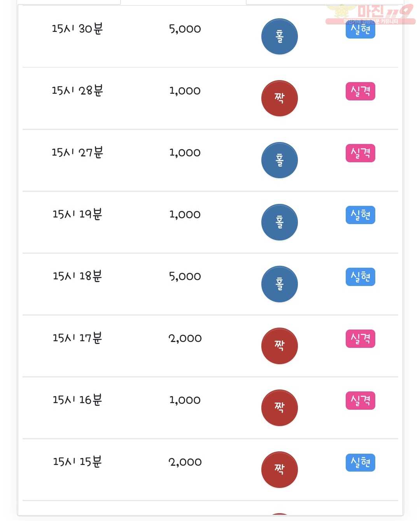Click the red 짝 circle in 15시 28분 row
Screen dimensions: 420x521
(279, 98)
